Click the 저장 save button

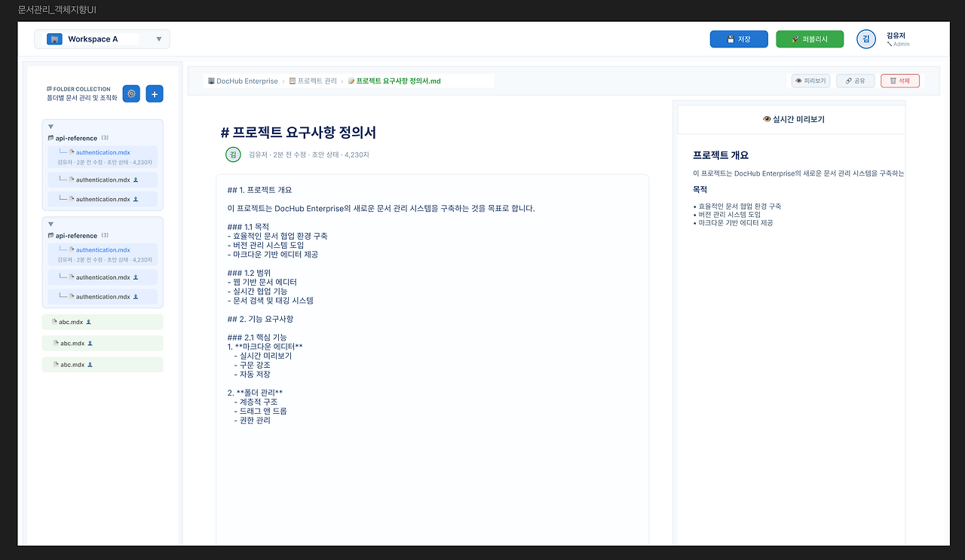739,39
